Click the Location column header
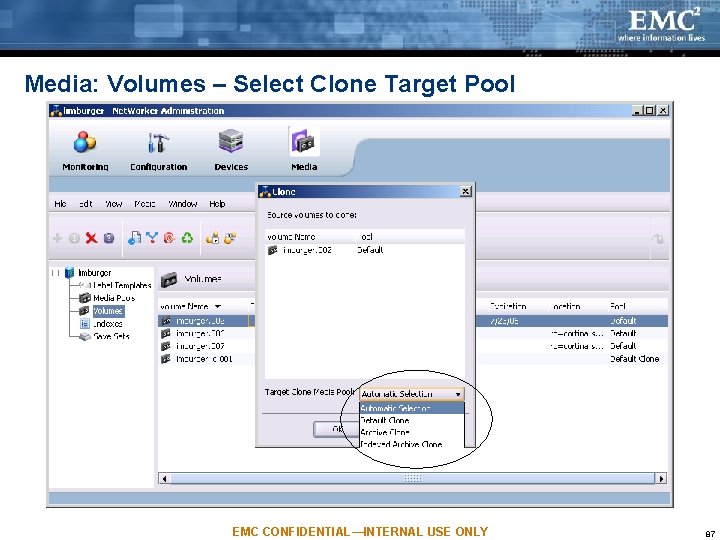720x540 pixels. point(578,306)
